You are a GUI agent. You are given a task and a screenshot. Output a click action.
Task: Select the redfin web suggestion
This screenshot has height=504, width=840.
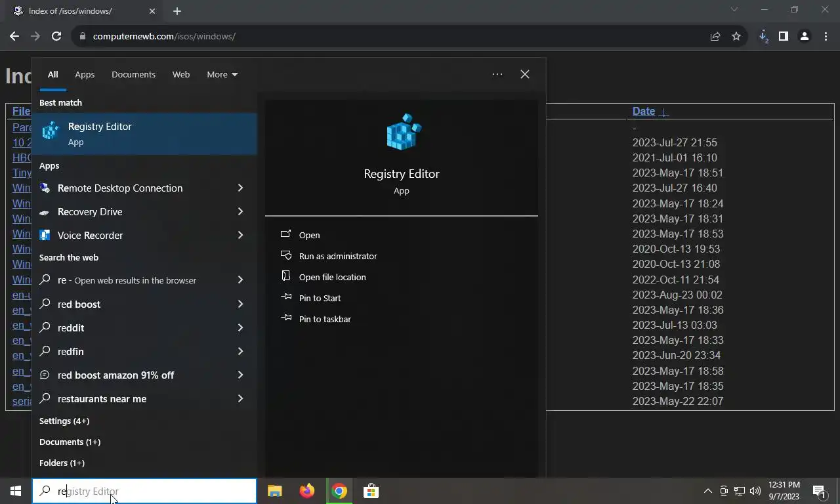71,352
